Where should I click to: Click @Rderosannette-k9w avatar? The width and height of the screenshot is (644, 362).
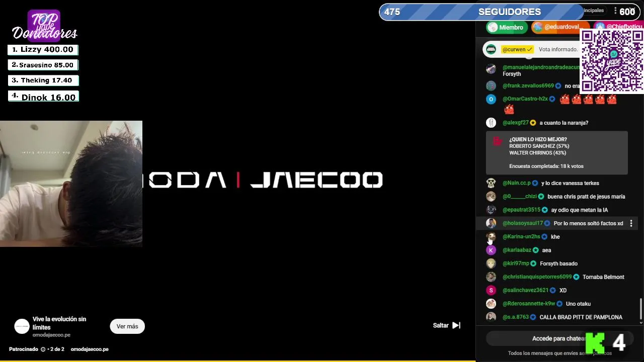tap(491, 304)
